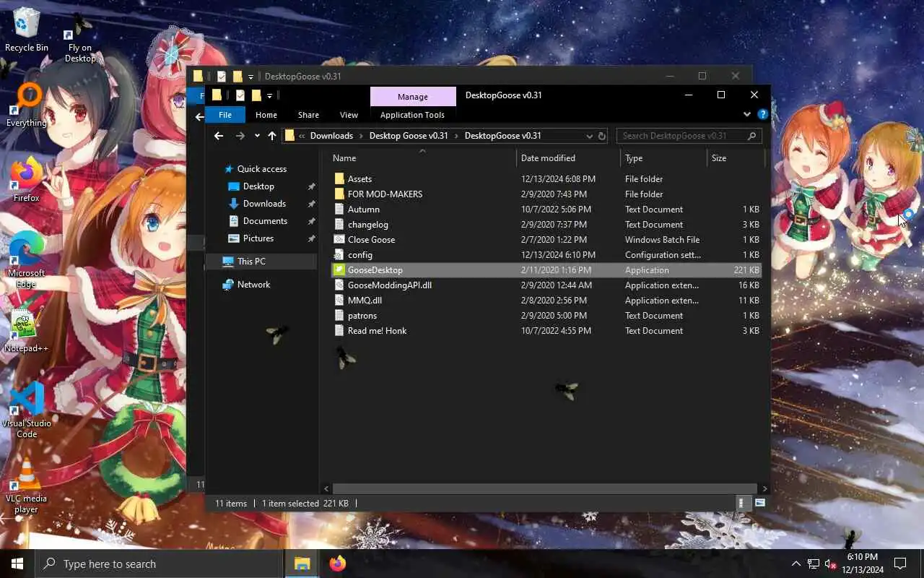Open the Customize Quick Access Toolbar dropdown
Screen dimensions: 924x578
click(x=269, y=95)
